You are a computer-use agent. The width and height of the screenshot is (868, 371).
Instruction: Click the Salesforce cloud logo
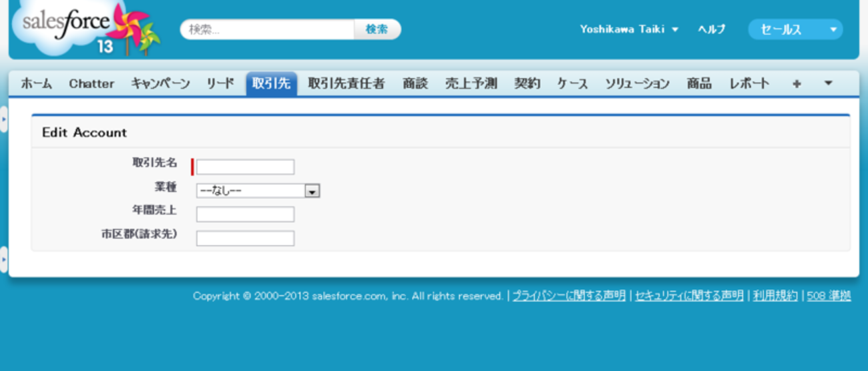87,29
